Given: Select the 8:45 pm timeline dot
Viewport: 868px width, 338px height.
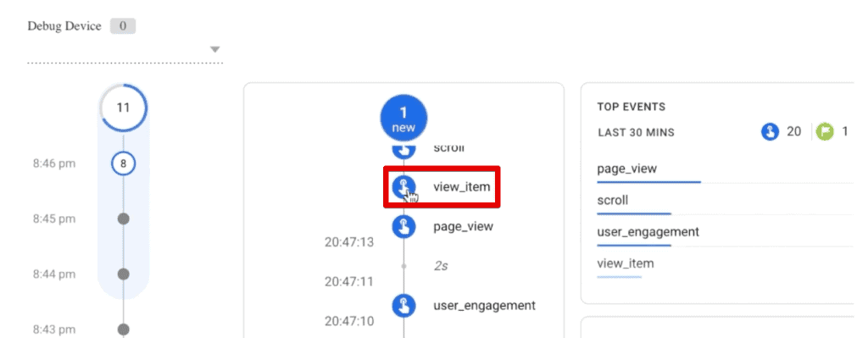Looking at the screenshot, I should point(124,219).
